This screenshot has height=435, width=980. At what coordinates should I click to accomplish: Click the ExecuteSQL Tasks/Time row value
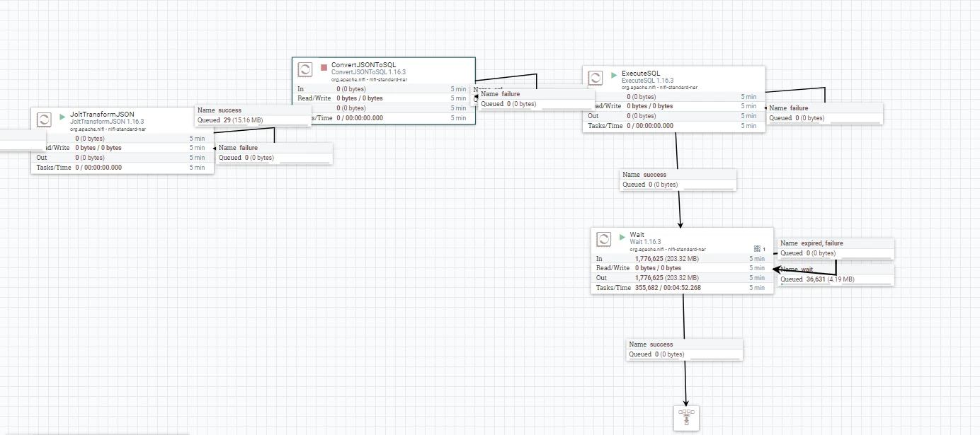650,126
